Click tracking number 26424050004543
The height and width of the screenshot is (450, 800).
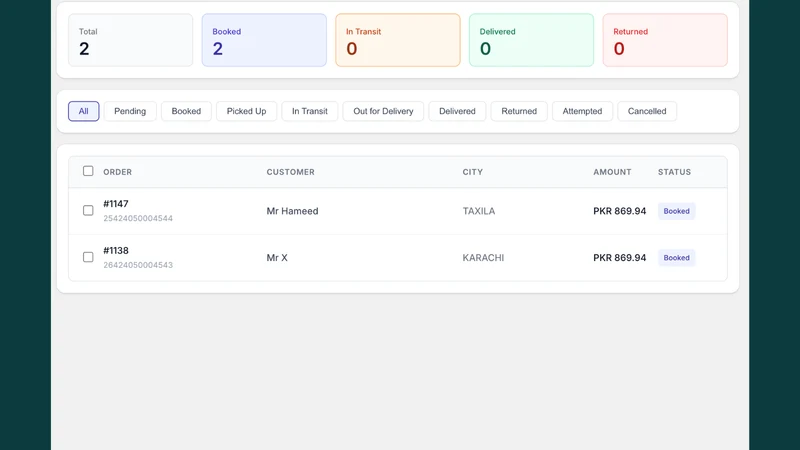coord(138,265)
